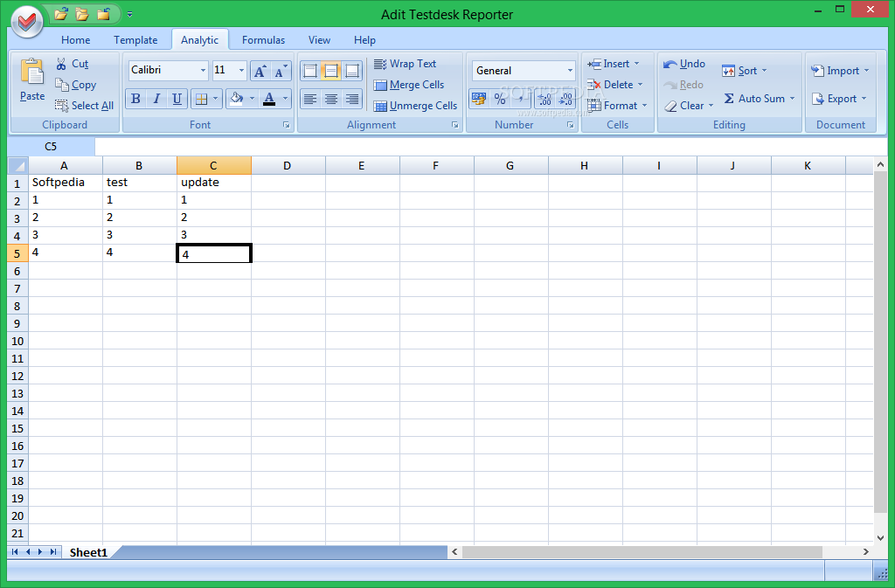895x588 pixels.
Task: Click the Export document icon
Action: tap(817, 99)
